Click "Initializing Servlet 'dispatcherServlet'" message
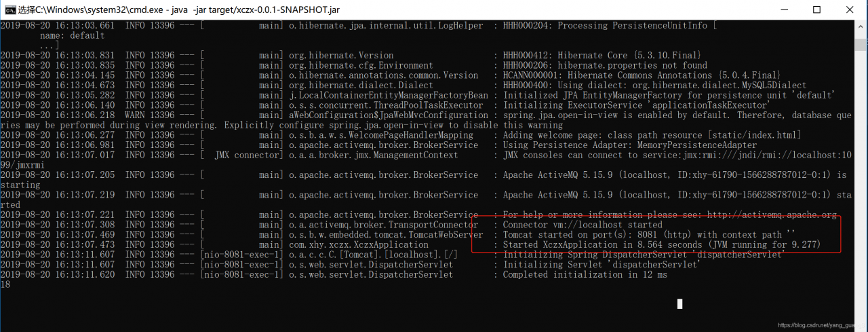868x332 pixels. coord(601,264)
